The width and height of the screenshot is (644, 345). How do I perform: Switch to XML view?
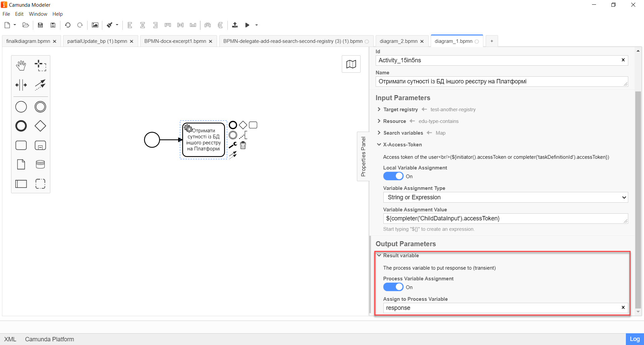[10, 339]
